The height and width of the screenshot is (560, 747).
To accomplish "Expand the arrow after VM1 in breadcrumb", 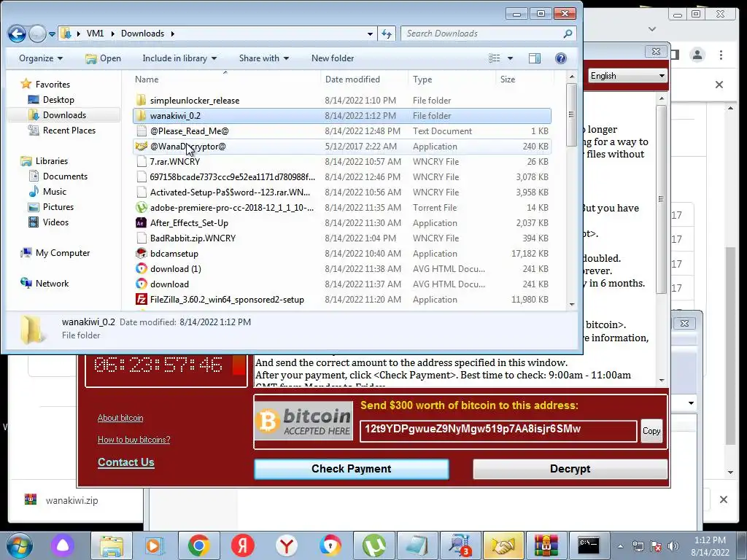I will tap(112, 34).
